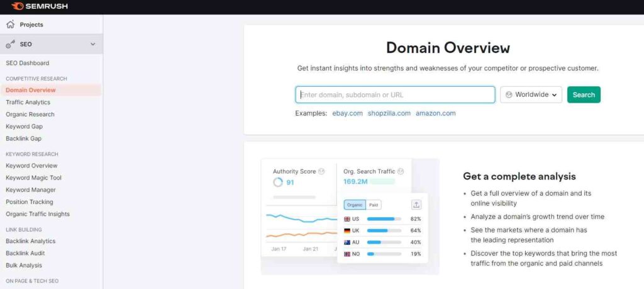The height and width of the screenshot is (289, 644).
Task: Click the export icon in preview card
Action: (416, 205)
